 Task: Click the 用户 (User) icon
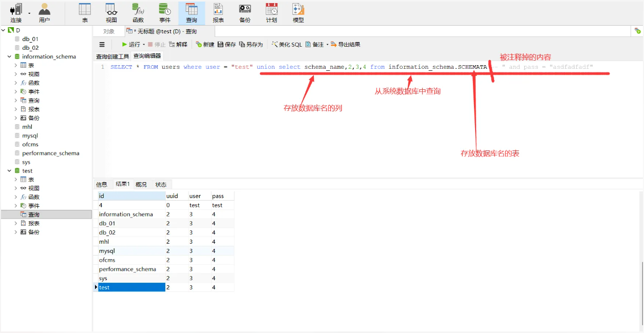tap(45, 13)
